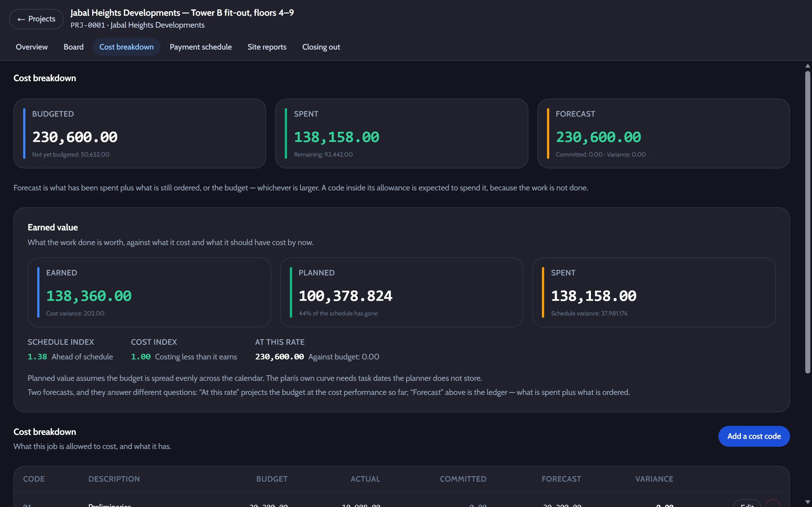This screenshot has width=812, height=507.
Task: Select the FORECAST summary card
Action: tap(663, 134)
